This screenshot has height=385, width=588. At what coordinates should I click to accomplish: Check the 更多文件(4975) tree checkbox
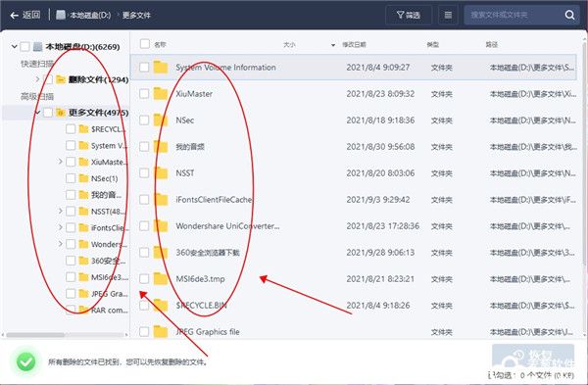48,113
